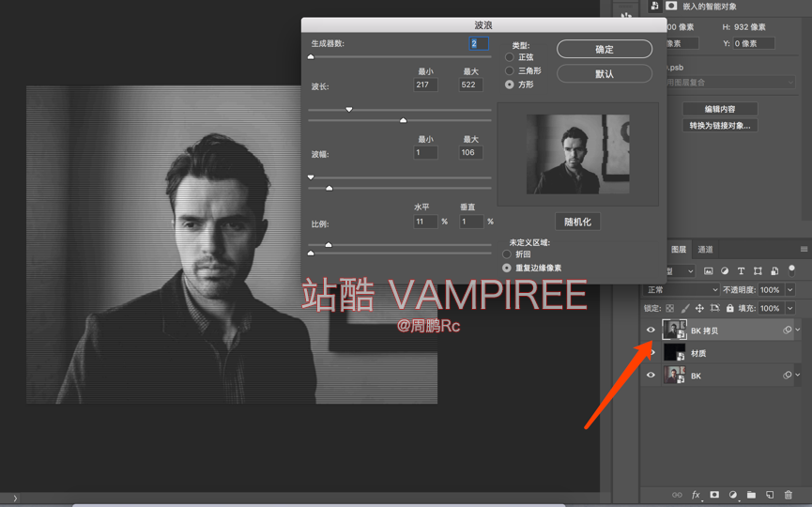Select the 方形 wave type

coord(510,84)
